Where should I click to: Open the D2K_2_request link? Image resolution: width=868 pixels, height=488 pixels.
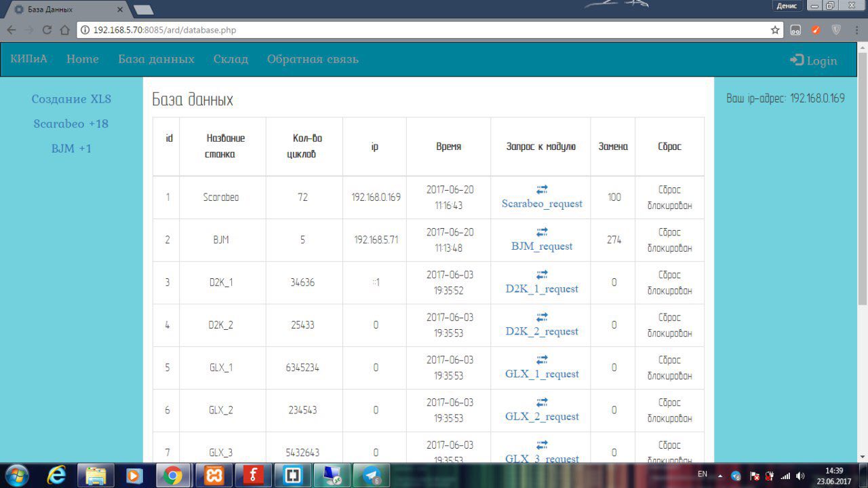pyautogui.click(x=542, y=331)
